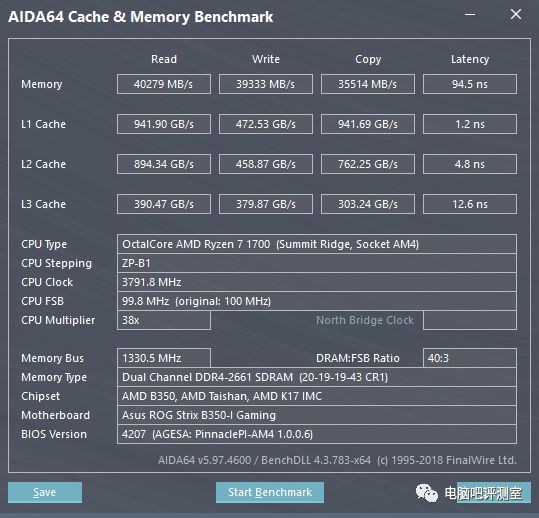Select the DRAM:FSB Ratio 40:3 field
Image resolution: width=539 pixels, height=518 pixels.
click(x=470, y=358)
